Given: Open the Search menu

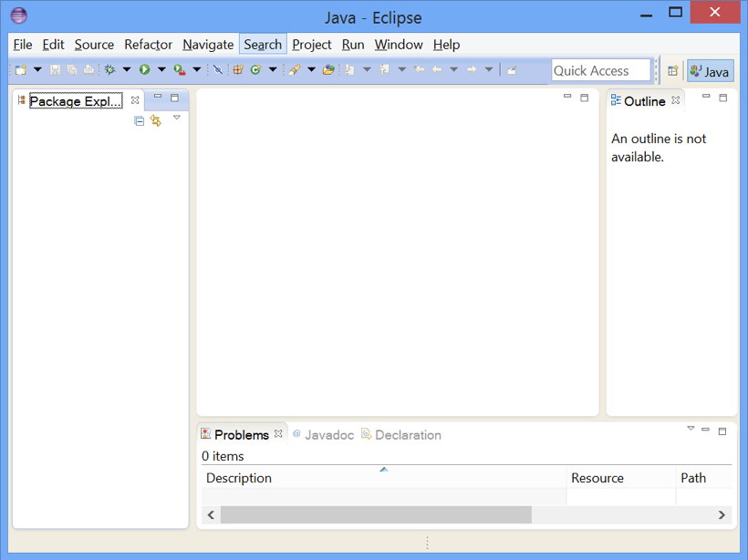Looking at the screenshot, I should tap(263, 45).
